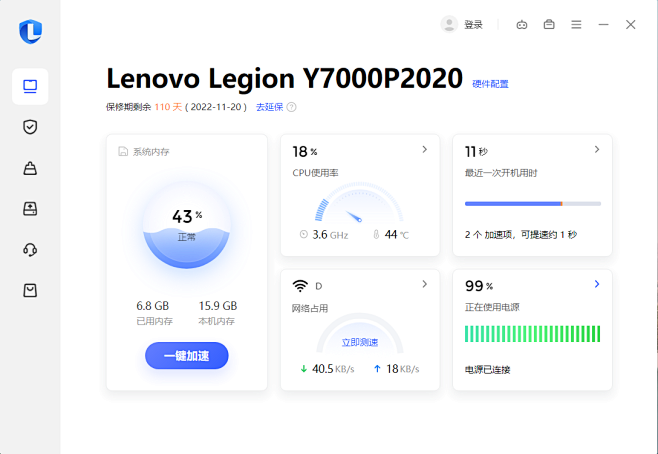This screenshot has height=454, width=658.
Task: Click the 2 个加速项 speed-up hint text
Action: (x=521, y=235)
